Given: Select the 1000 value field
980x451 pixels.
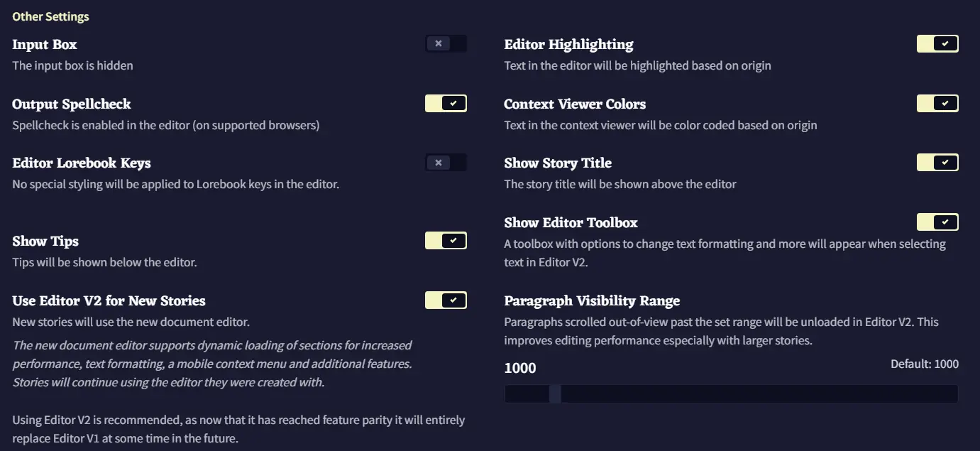Looking at the screenshot, I should (x=520, y=368).
